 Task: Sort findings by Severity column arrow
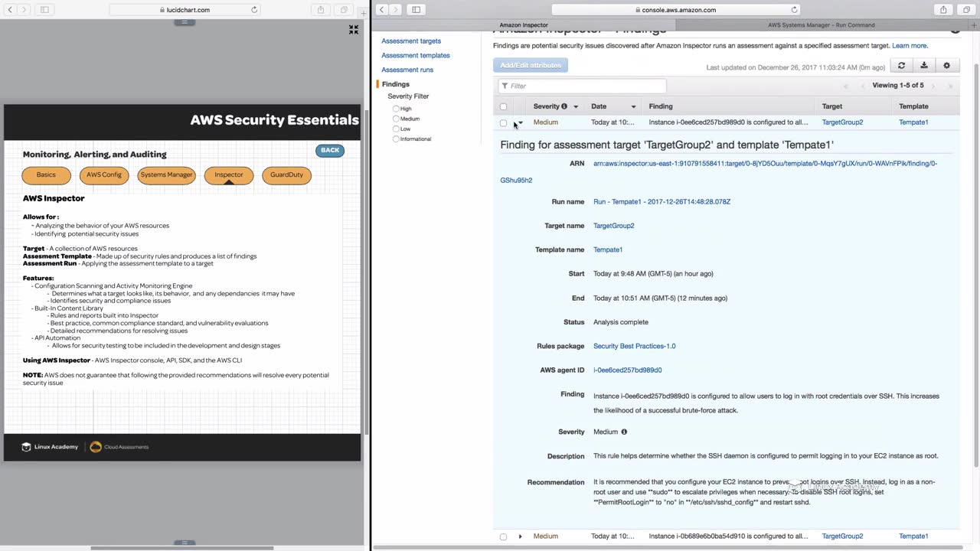(x=576, y=107)
